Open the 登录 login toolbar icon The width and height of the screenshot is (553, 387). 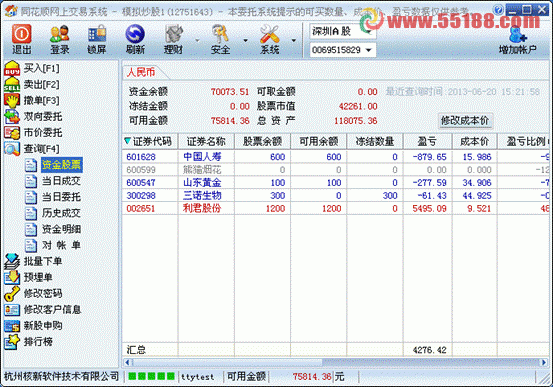click(x=59, y=39)
